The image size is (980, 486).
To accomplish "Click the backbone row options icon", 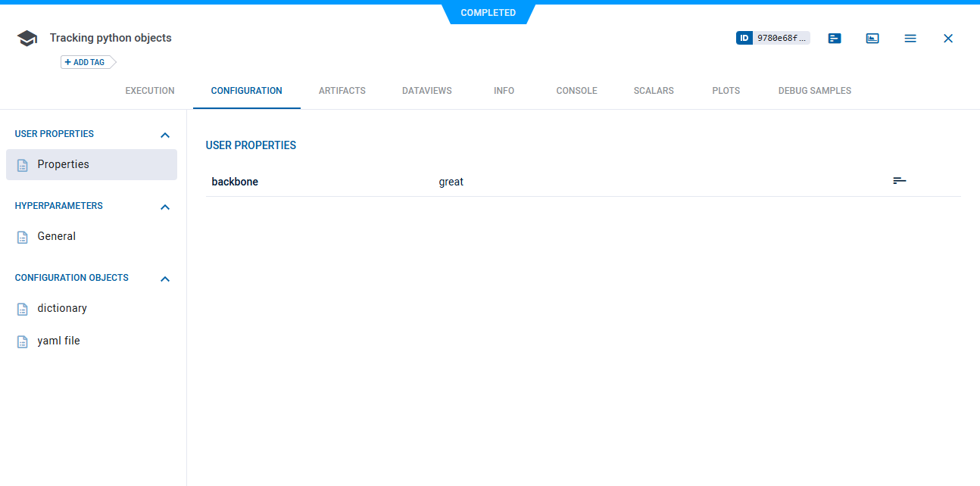I will click(x=899, y=181).
